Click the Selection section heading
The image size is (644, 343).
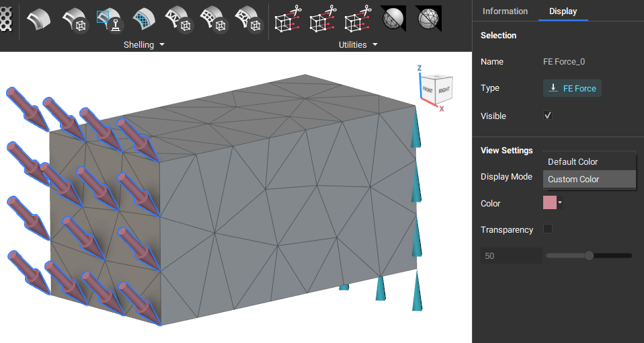click(x=498, y=36)
